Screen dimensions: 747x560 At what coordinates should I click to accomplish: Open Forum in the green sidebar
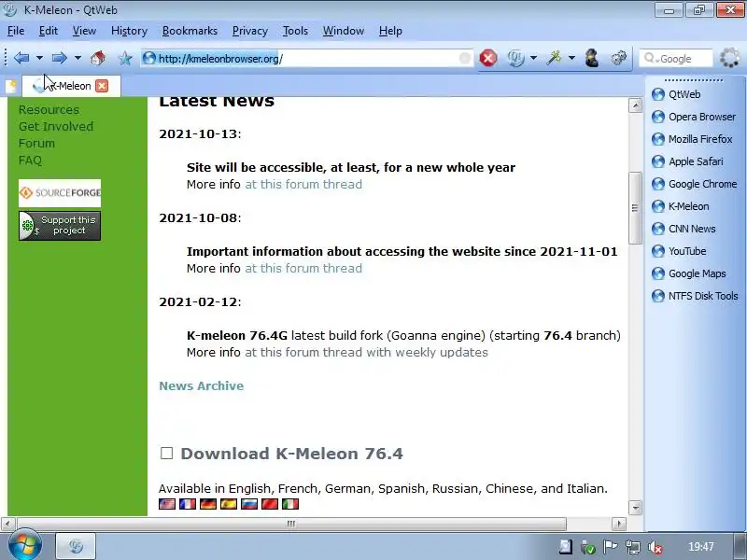36,144
